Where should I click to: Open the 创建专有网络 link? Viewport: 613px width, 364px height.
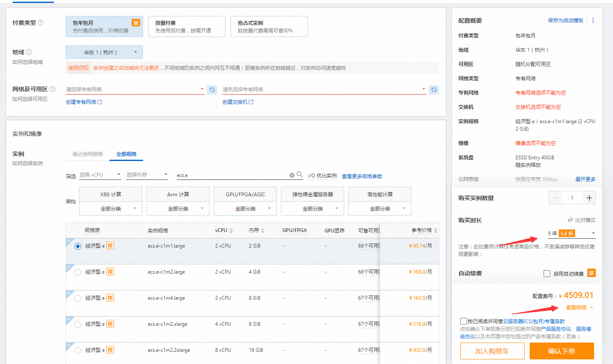[x=84, y=102]
